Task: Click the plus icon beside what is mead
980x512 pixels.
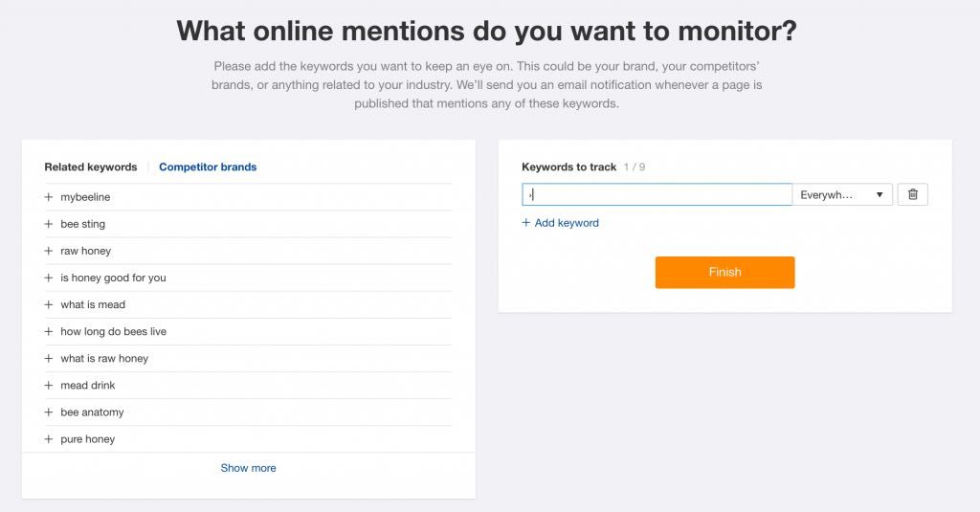Action: pyautogui.click(x=49, y=304)
